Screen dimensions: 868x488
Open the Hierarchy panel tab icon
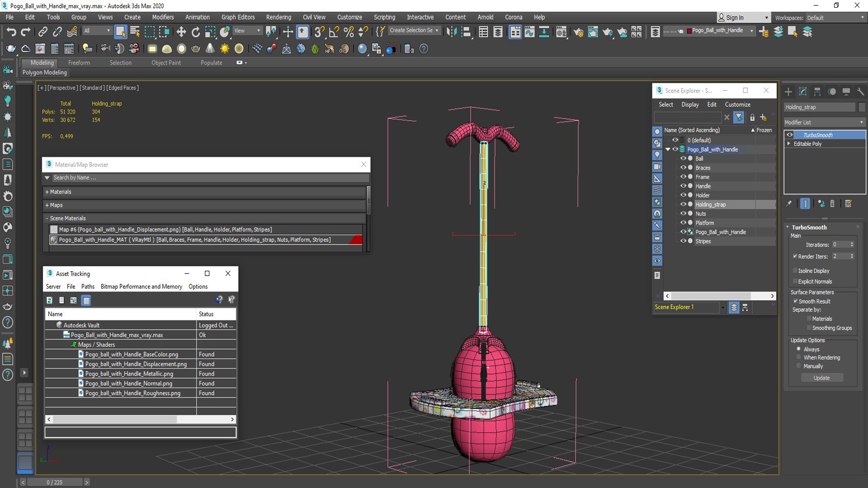817,92
